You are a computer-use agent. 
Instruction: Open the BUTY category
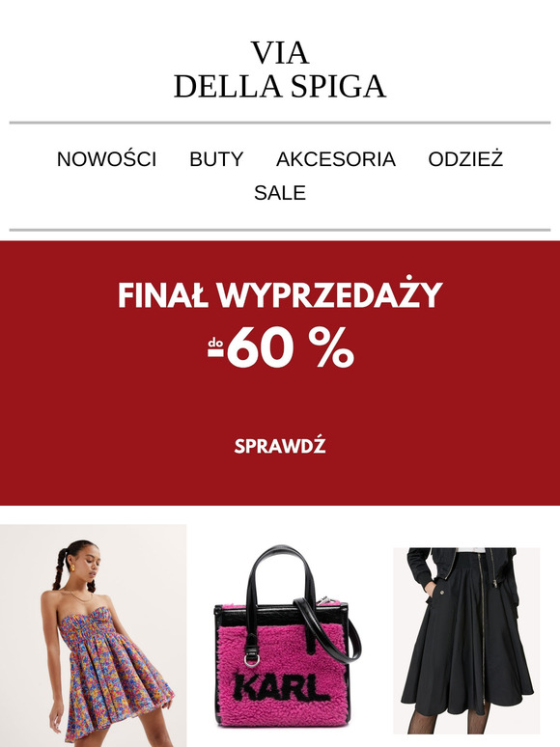[216, 159]
